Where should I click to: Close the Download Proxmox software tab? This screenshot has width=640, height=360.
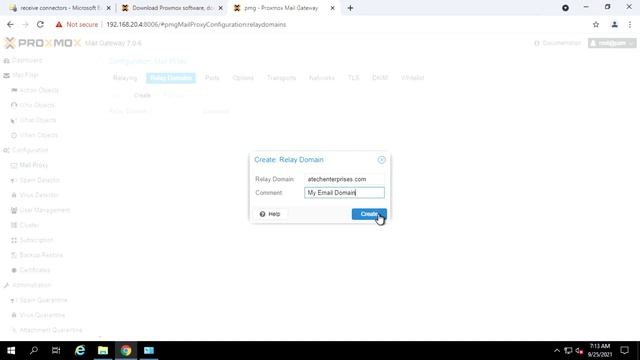click(x=220, y=8)
